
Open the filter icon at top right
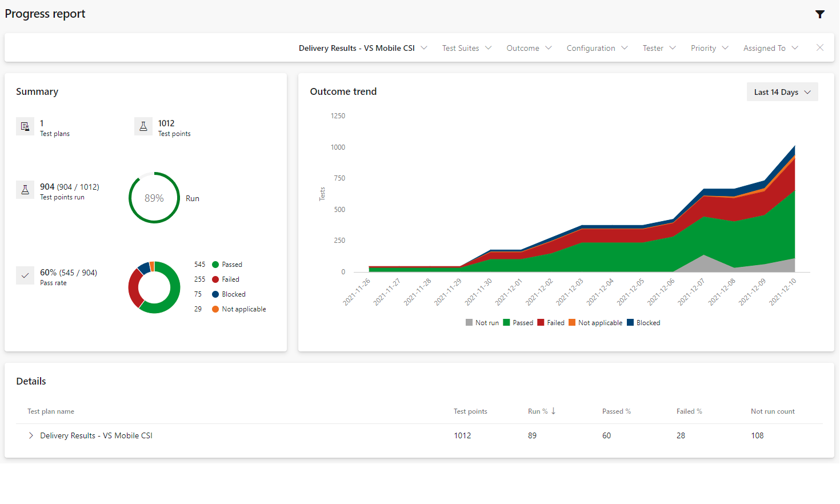pyautogui.click(x=820, y=14)
